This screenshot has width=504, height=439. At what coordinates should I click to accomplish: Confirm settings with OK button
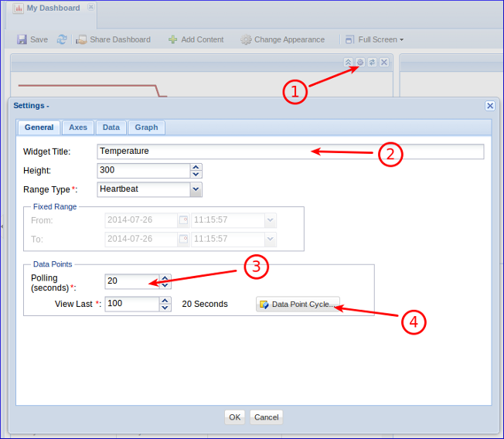click(235, 417)
